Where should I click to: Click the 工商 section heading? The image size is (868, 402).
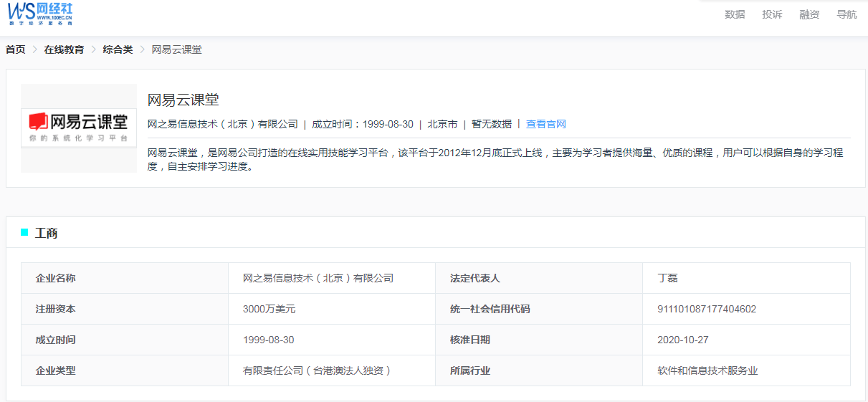tap(46, 233)
